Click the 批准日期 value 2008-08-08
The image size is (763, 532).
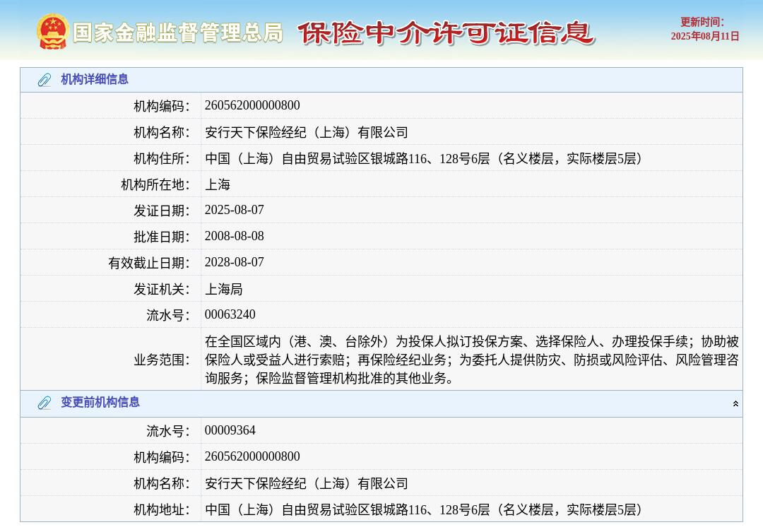point(234,236)
